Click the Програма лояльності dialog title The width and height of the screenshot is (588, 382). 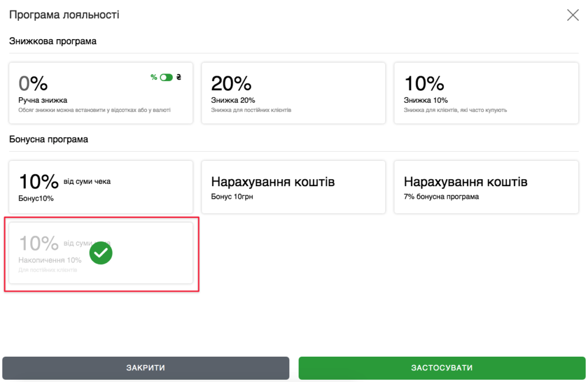pyautogui.click(x=64, y=15)
